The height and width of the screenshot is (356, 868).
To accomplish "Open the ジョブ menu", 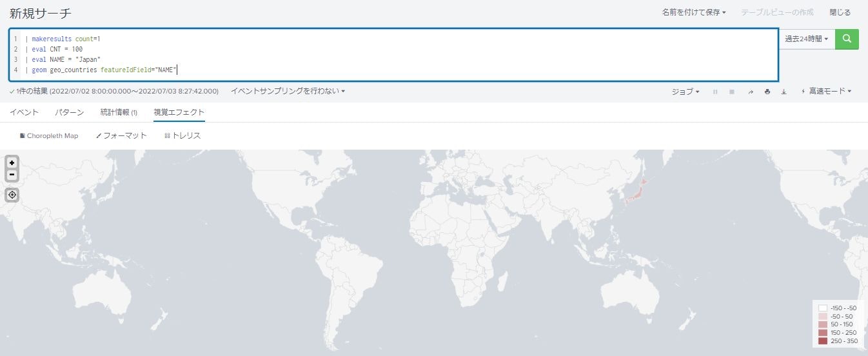I will (686, 92).
